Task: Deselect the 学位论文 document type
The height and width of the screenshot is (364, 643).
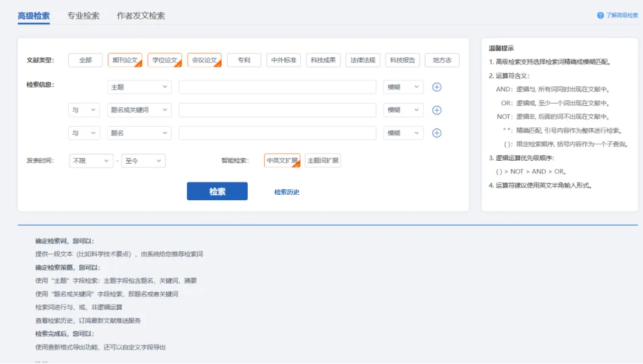Action: pyautogui.click(x=164, y=60)
